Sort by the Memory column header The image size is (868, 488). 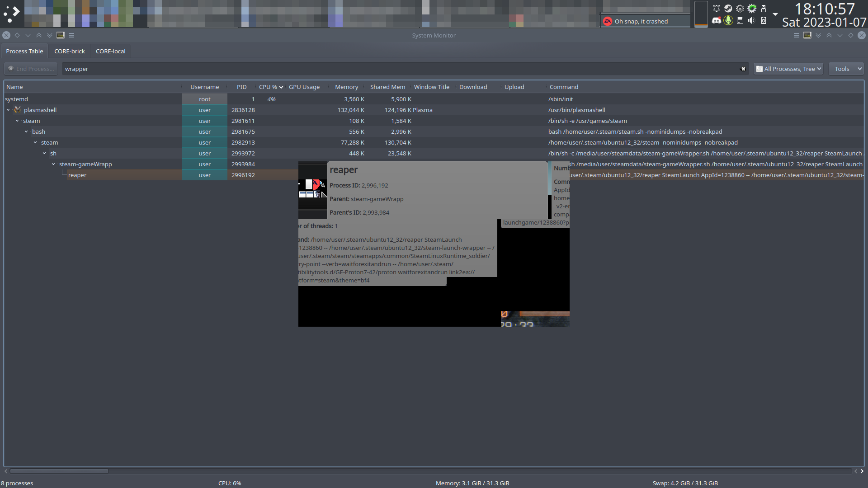(346, 87)
